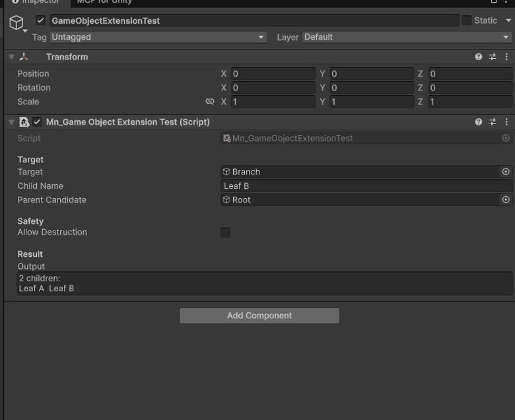Viewport: 515px width, 420px height.
Task: Enable the Static checkbox
Action: point(466,20)
